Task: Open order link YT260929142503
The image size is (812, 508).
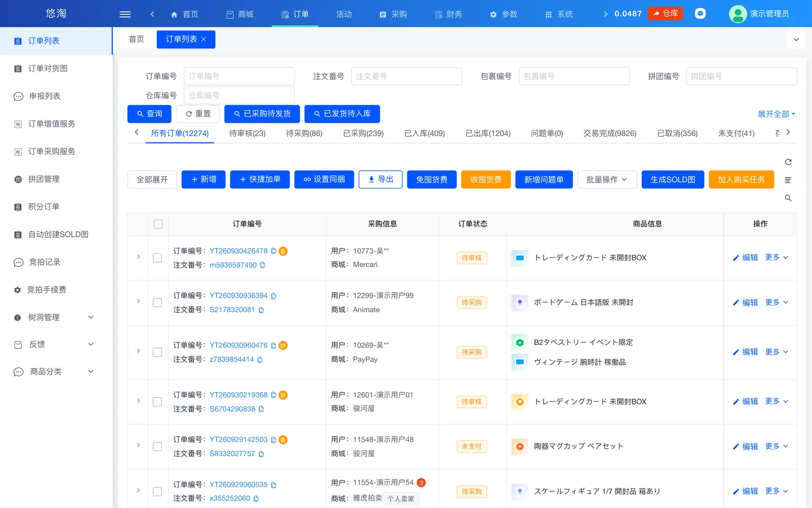Action: click(239, 440)
